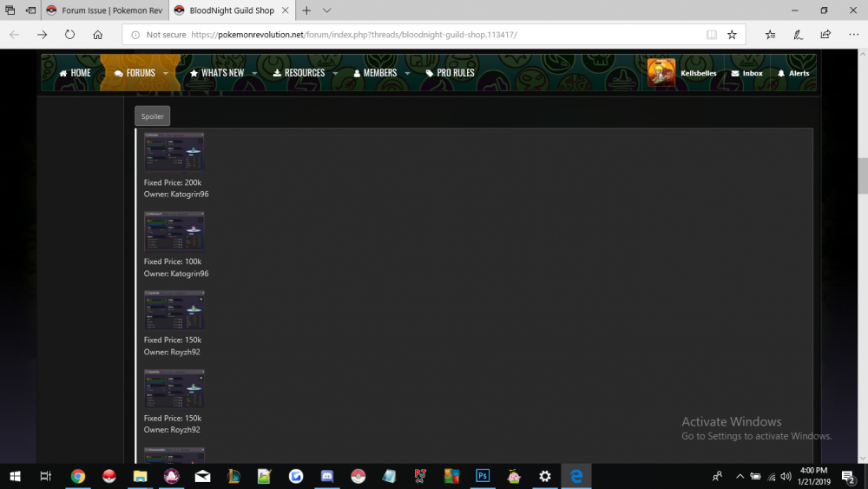The width and height of the screenshot is (868, 489).
Task: Set tabs aside icon
Action: click(x=31, y=10)
